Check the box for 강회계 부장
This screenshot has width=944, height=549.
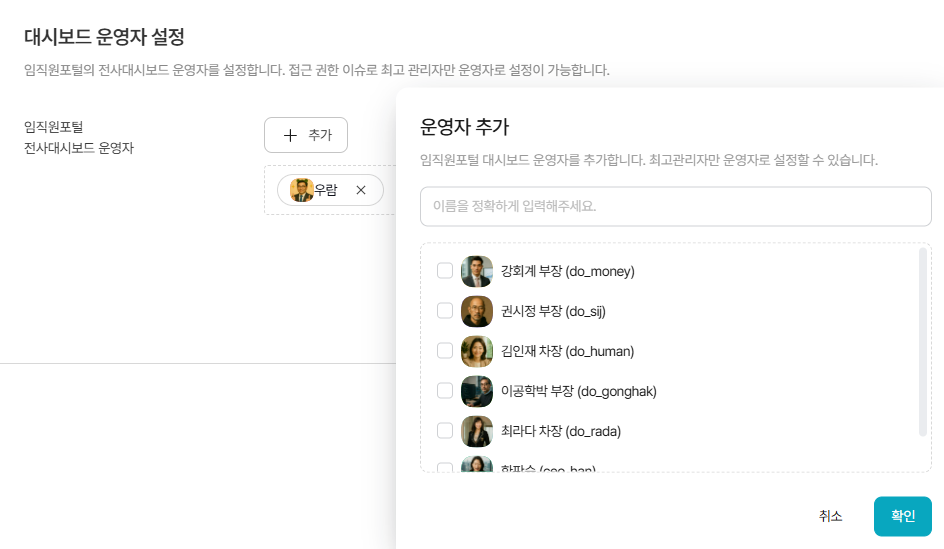[445, 271]
